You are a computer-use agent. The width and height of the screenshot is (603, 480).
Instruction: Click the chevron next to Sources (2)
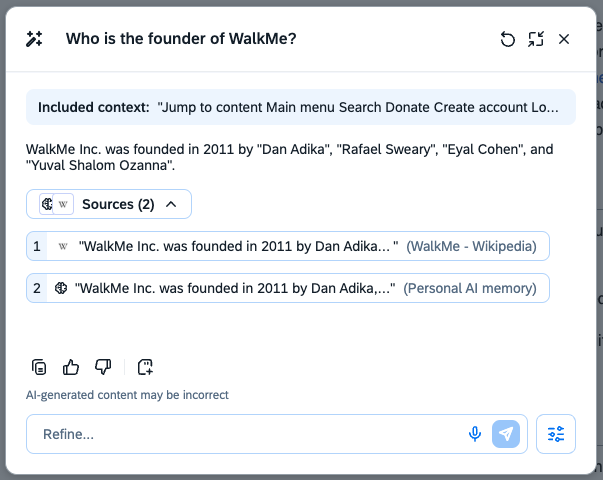point(171,204)
